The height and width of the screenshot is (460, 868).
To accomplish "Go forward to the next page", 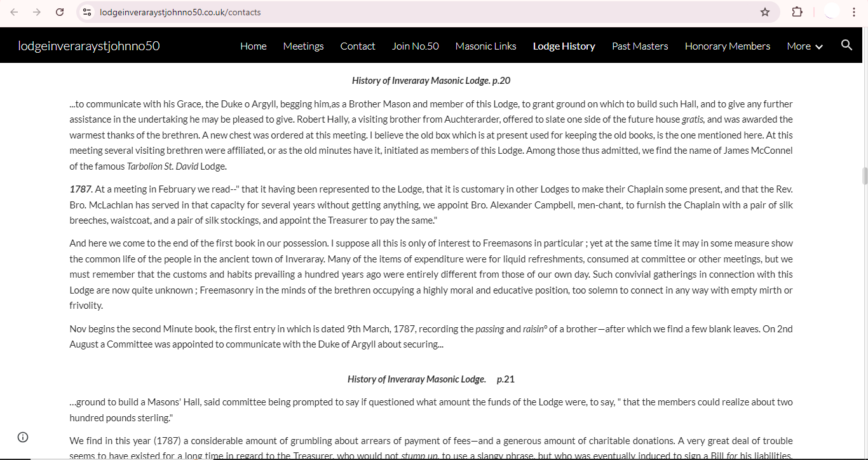I will [x=37, y=12].
